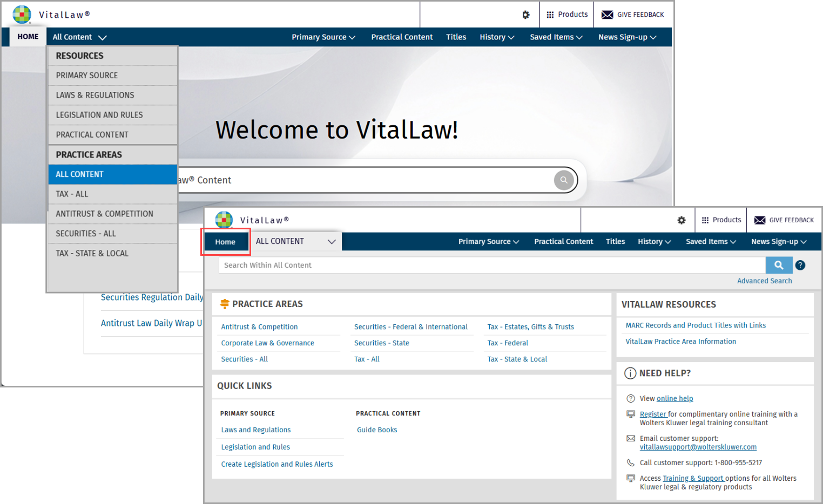
Task: Open Securities - State link
Action: tap(382, 343)
